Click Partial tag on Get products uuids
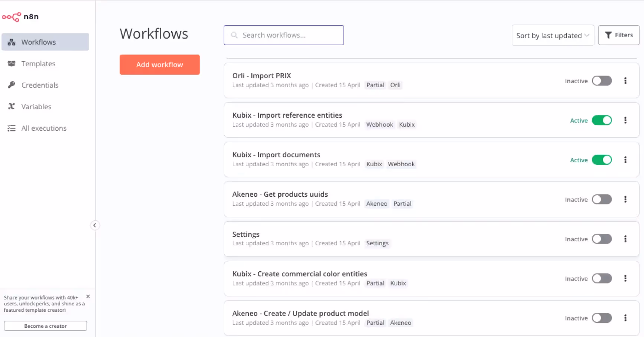 click(x=402, y=204)
